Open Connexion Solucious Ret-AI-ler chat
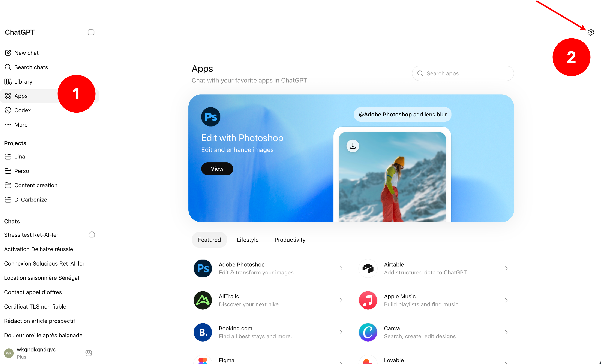This screenshot has width=602, height=364. point(50,263)
